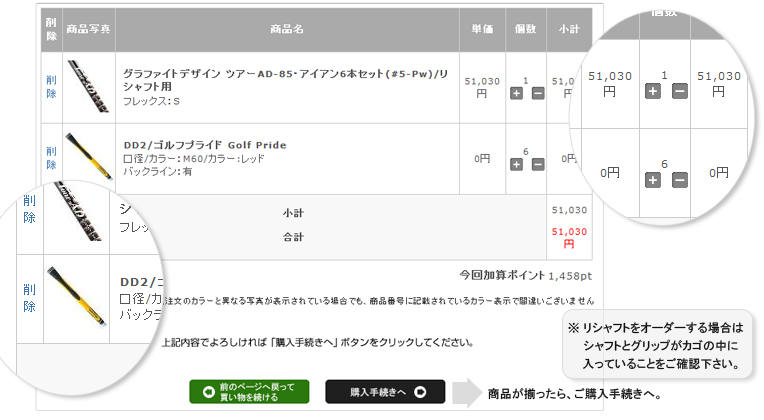764x420 pixels.
Task: Click gray arrow beside 購入手続きへ button
Action: (x=467, y=392)
